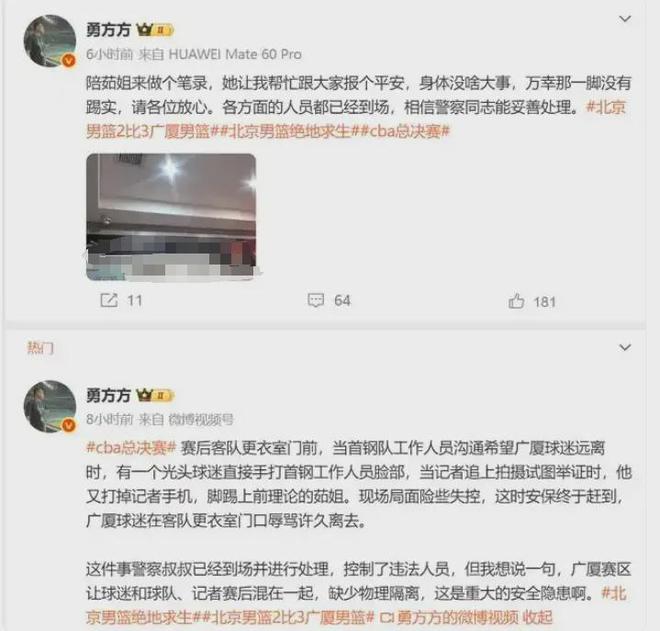This screenshot has width=660, height=631.
Task: Click the 热门 label above second post
Action: (40, 348)
